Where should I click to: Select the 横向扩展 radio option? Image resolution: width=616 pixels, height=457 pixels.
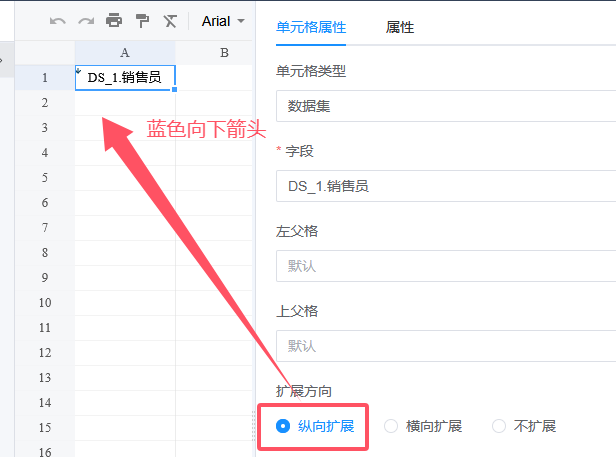point(392,426)
